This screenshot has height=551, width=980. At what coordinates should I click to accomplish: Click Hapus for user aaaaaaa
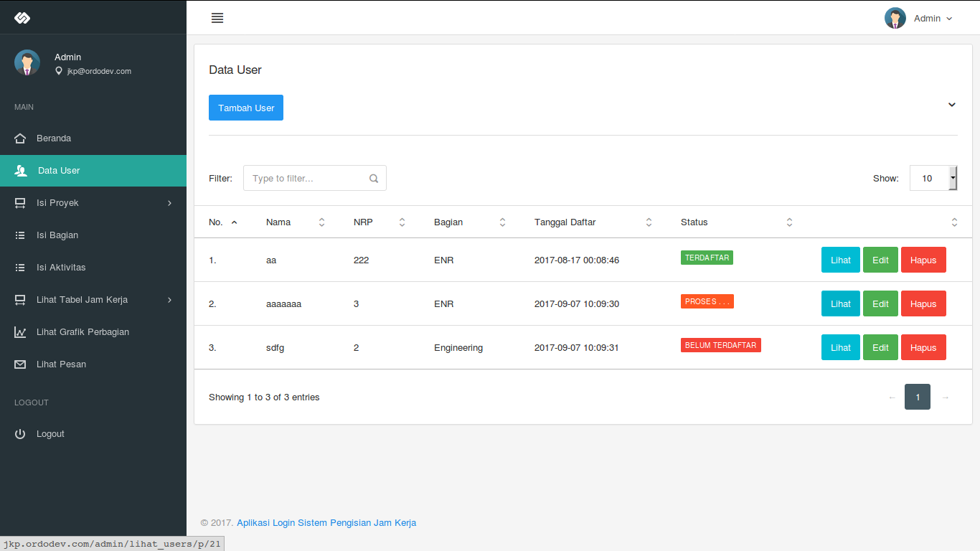pyautogui.click(x=923, y=303)
